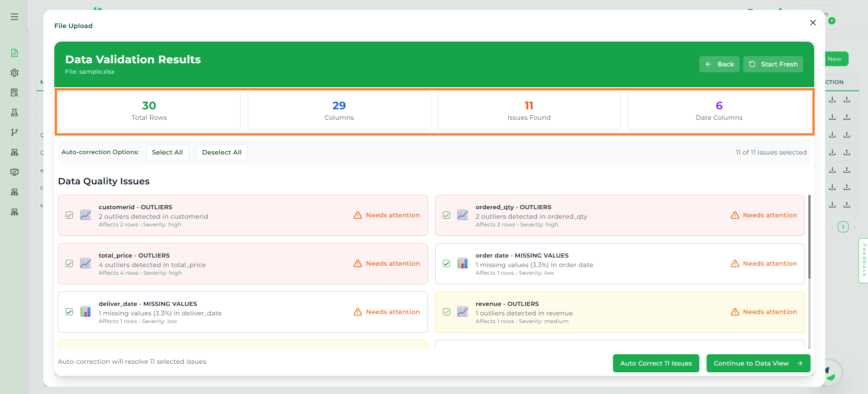This screenshot has width=868, height=394.
Task: Toggle the revenue OUTLIERS checkbox
Action: pos(446,312)
